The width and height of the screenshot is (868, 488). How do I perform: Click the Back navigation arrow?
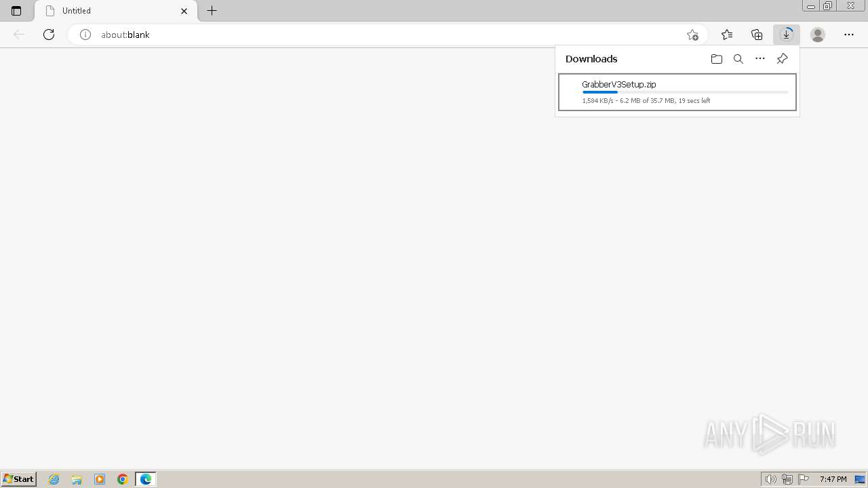click(19, 35)
